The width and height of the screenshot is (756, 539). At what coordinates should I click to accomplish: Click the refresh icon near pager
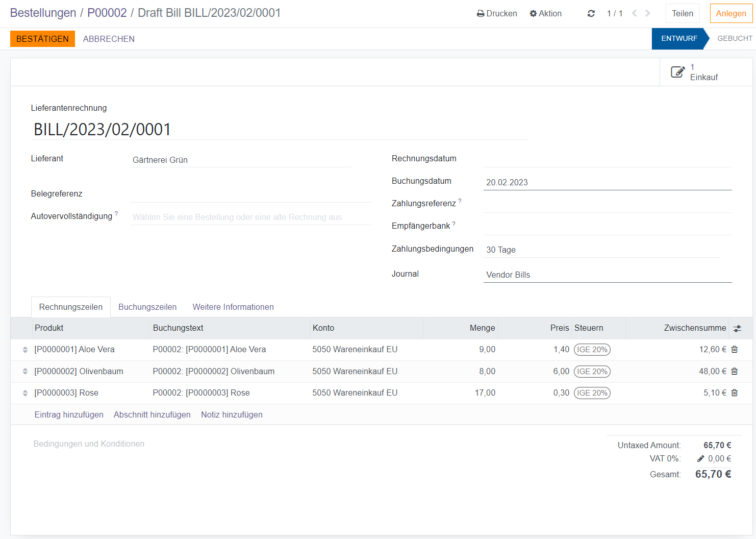pyautogui.click(x=591, y=14)
